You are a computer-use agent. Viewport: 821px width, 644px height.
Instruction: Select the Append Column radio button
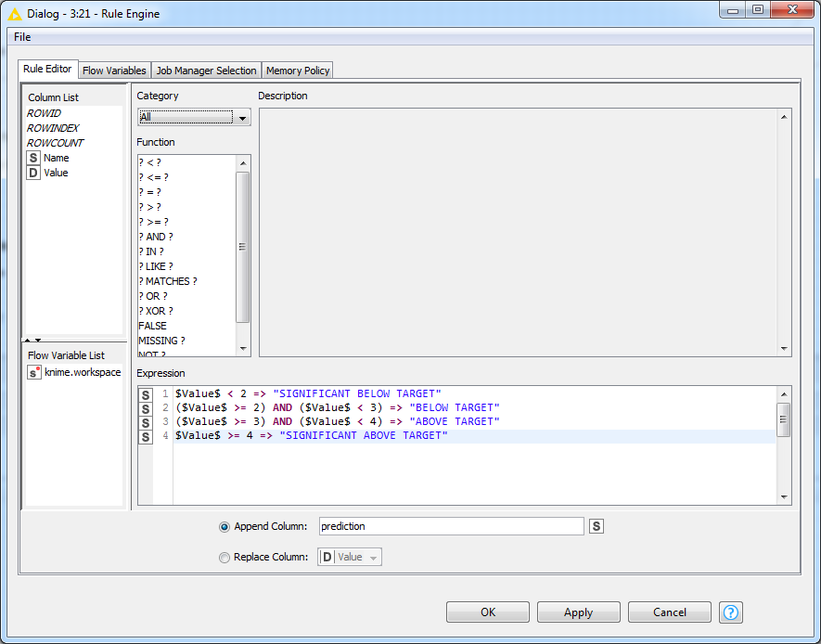(224, 527)
